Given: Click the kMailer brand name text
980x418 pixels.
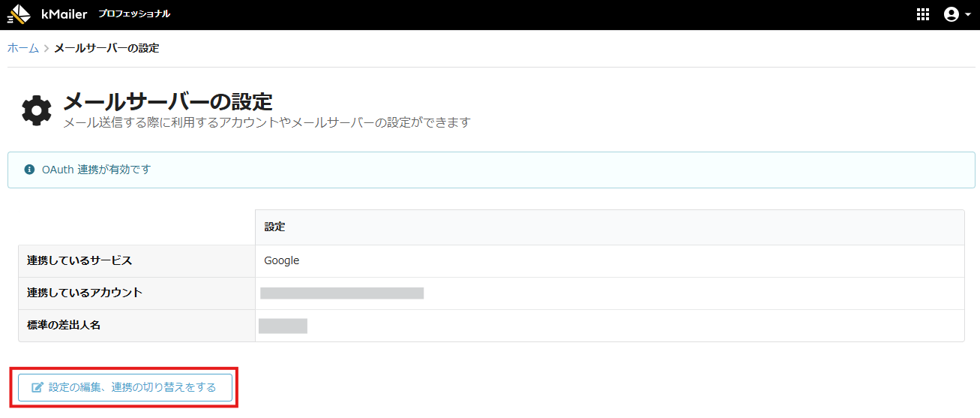Looking at the screenshot, I should [x=64, y=14].
